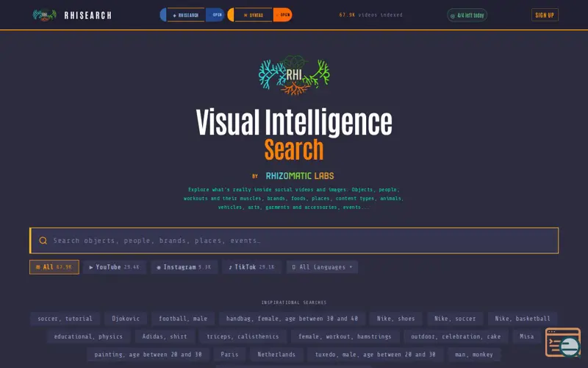This screenshot has width=588, height=368.
Task: Choose the 'Netherlands' search chip
Action: [x=276, y=355]
